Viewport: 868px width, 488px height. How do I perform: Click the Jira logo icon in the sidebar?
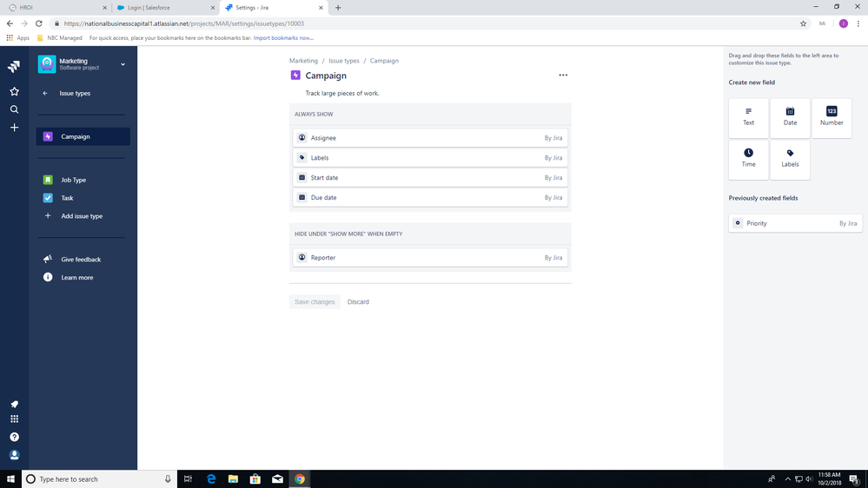(x=14, y=66)
